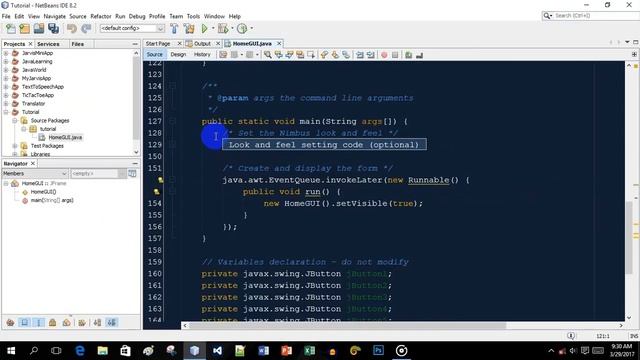Open the File menu

pos(6,16)
